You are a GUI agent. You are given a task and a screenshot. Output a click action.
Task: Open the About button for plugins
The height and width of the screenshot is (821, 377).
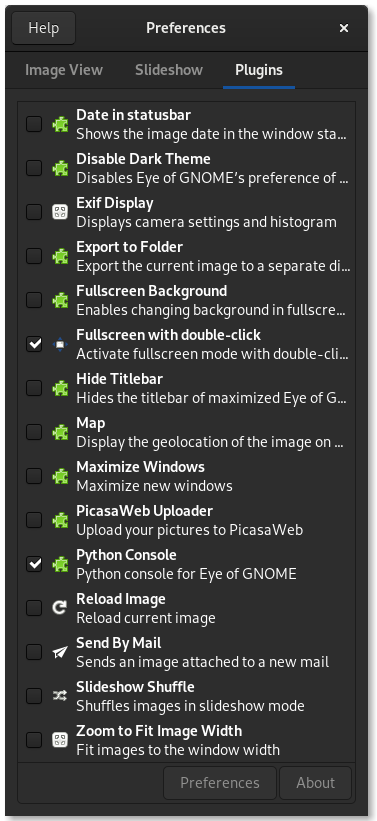click(315, 783)
